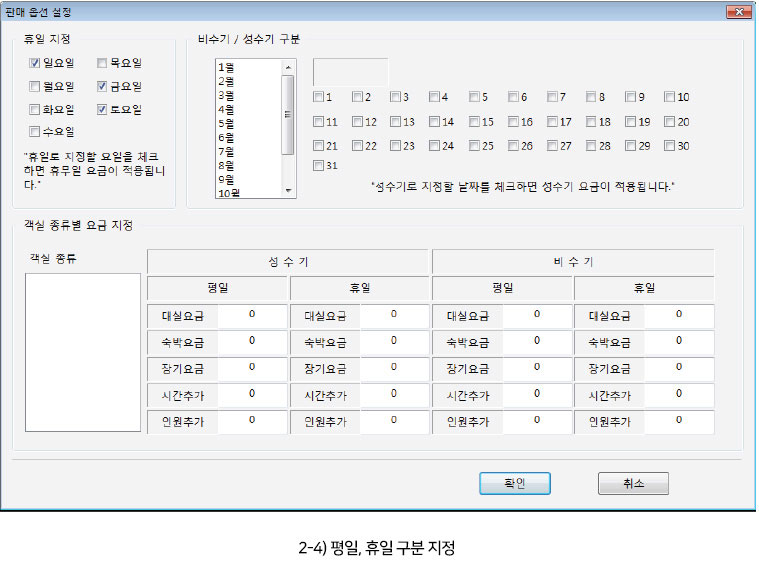759x570 pixels.
Task: Check day 7 peak-season checkbox
Action: 552,97
